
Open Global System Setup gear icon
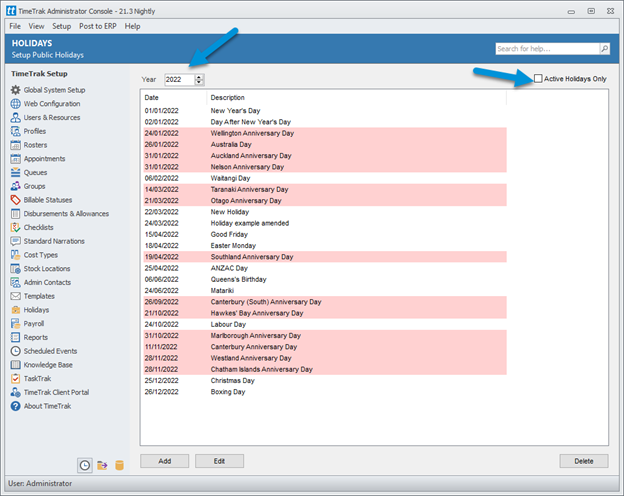[15, 90]
